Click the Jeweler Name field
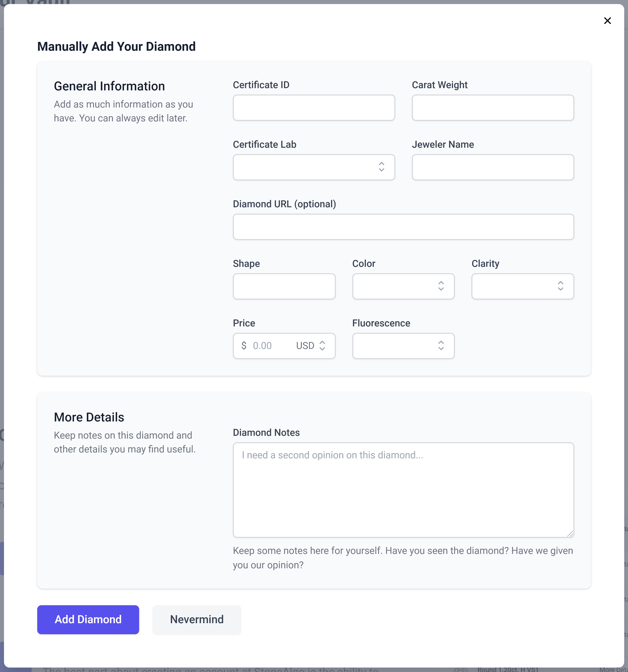The width and height of the screenshot is (628, 672). 493,167
